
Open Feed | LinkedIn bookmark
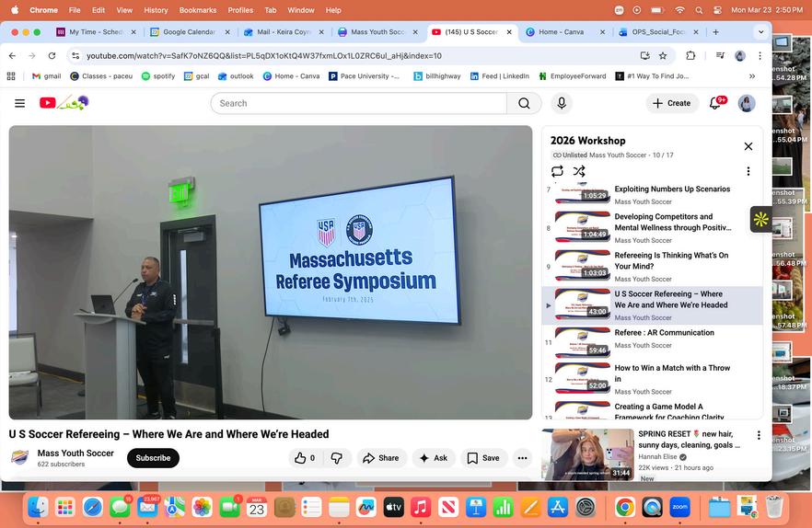tap(500, 76)
